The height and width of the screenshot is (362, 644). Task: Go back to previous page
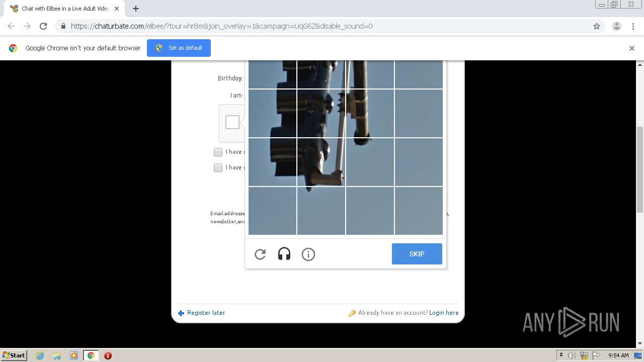click(x=11, y=26)
